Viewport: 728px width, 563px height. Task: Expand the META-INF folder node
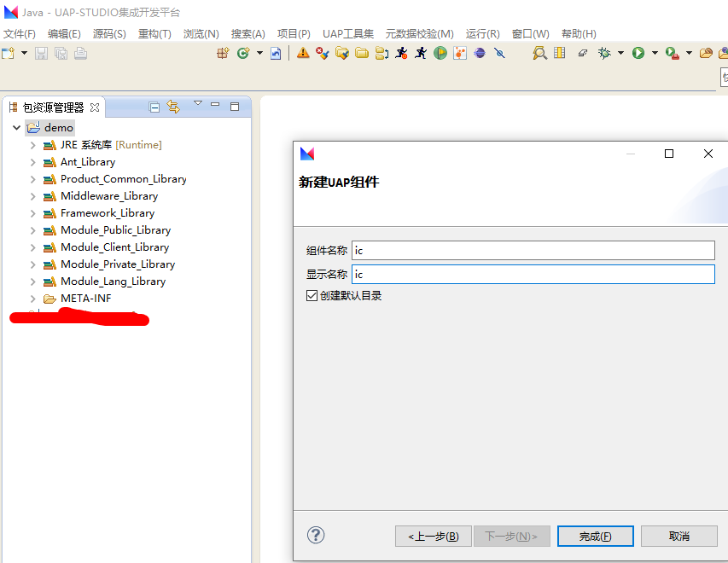pyautogui.click(x=32, y=299)
